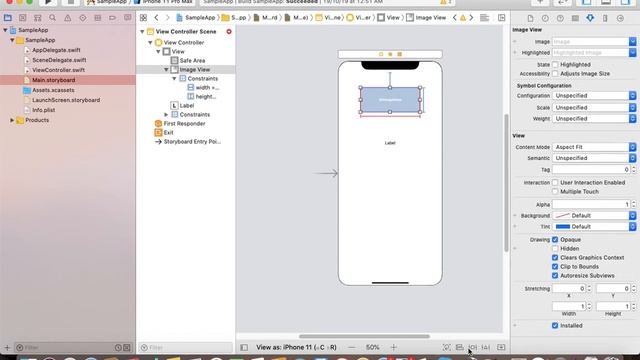
Task: Show the File inspector
Action: (x=530, y=18)
